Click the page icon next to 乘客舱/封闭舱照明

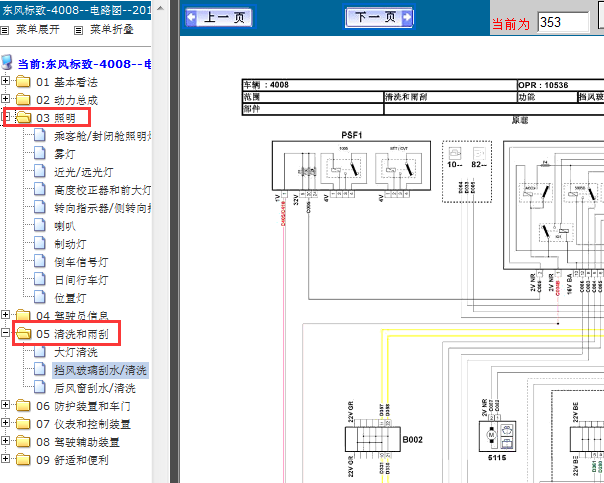(x=40, y=135)
